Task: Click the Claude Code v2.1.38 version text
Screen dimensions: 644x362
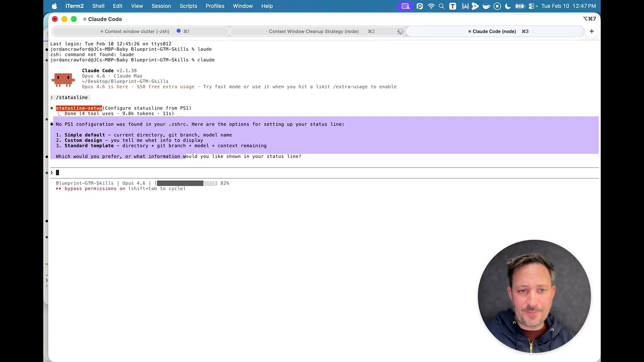Action: click(109, 71)
